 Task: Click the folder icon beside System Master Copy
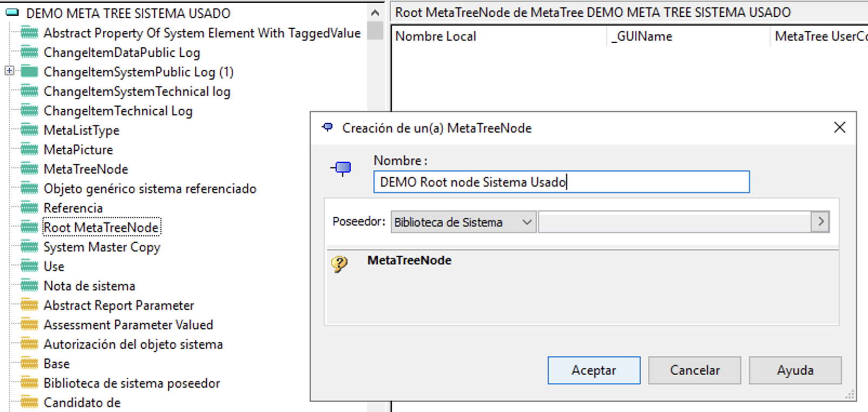pyautogui.click(x=29, y=247)
